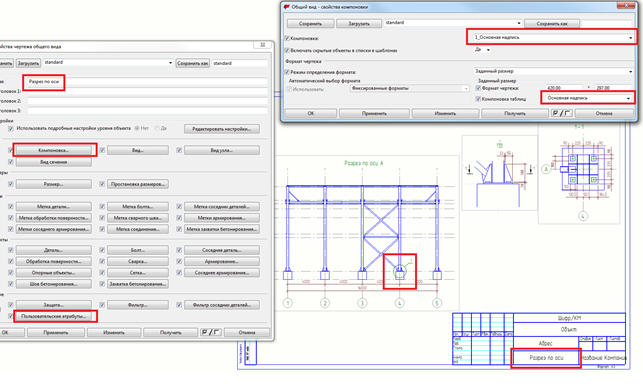Click the name field containing Разрез по оси

[x=148, y=82]
